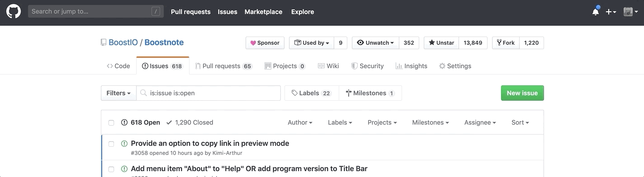The width and height of the screenshot is (644, 177).
Task: Expand the Filters dropdown
Action: 118,93
